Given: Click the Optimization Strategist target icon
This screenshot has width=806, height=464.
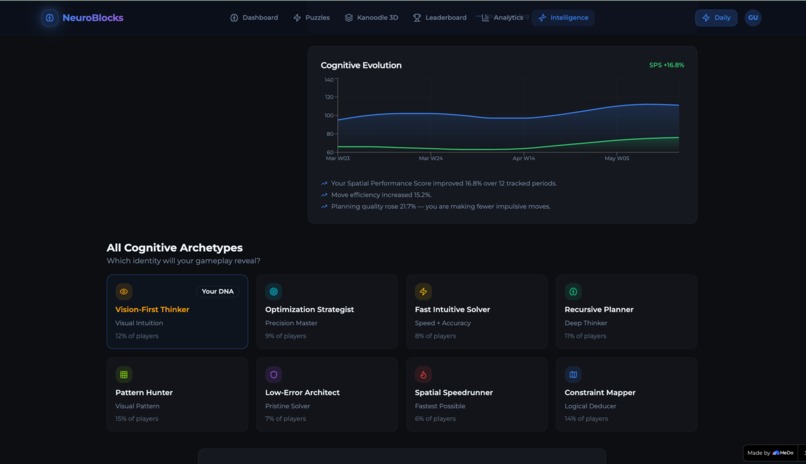Looking at the screenshot, I should (x=273, y=291).
